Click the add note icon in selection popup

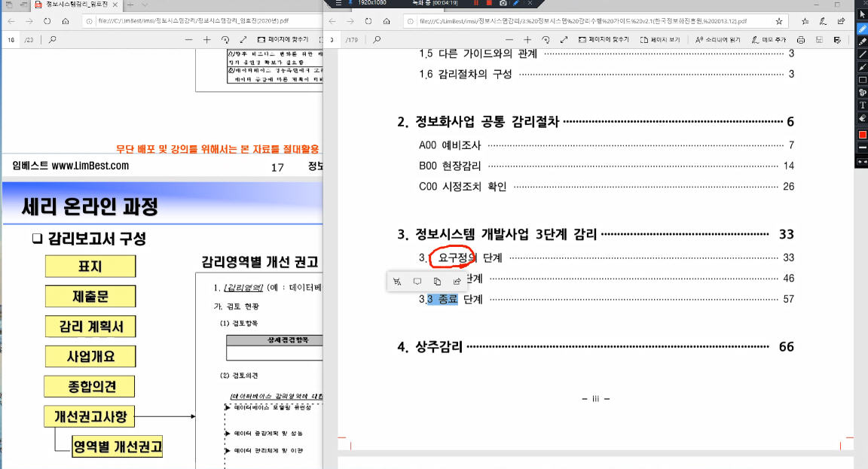point(417,282)
